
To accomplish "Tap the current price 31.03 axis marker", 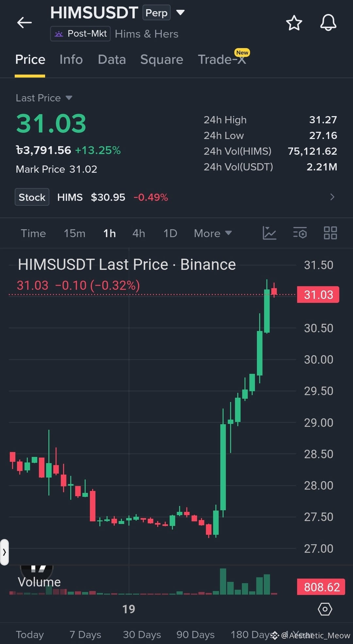I will [x=318, y=294].
